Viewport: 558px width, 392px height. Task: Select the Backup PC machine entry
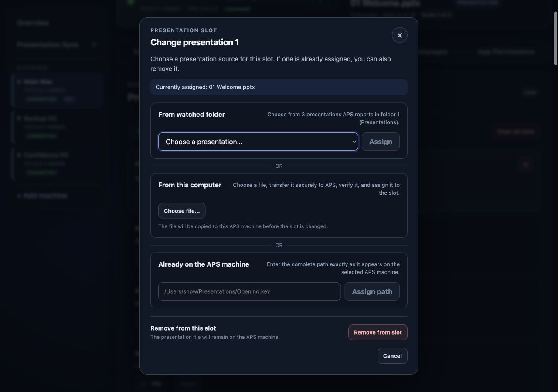(x=58, y=127)
